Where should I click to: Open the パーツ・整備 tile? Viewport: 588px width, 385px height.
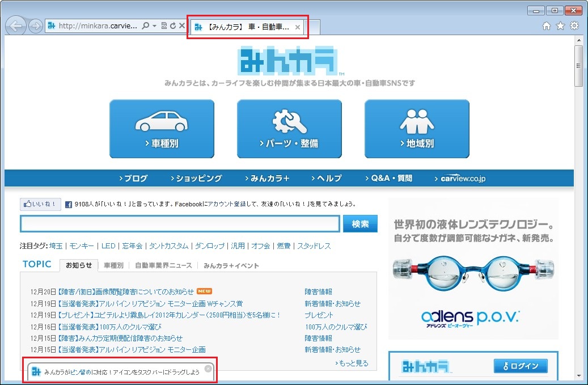coord(289,129)
